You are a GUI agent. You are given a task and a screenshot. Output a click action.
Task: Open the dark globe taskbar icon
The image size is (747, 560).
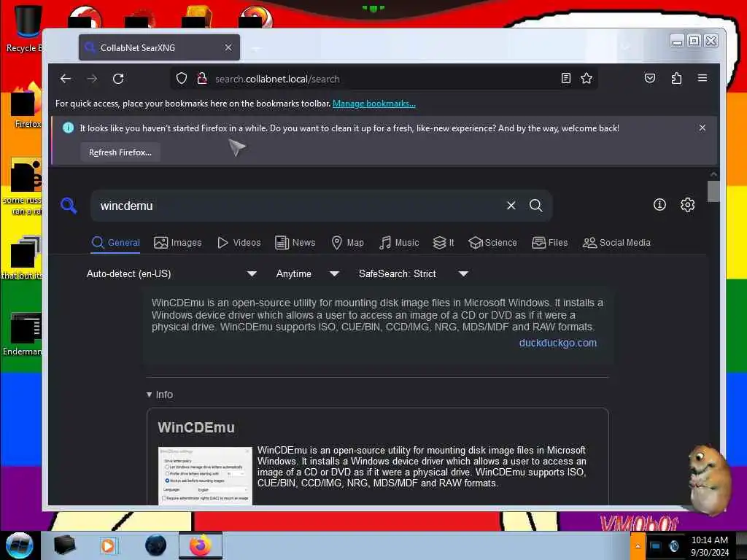click(155, 545)
